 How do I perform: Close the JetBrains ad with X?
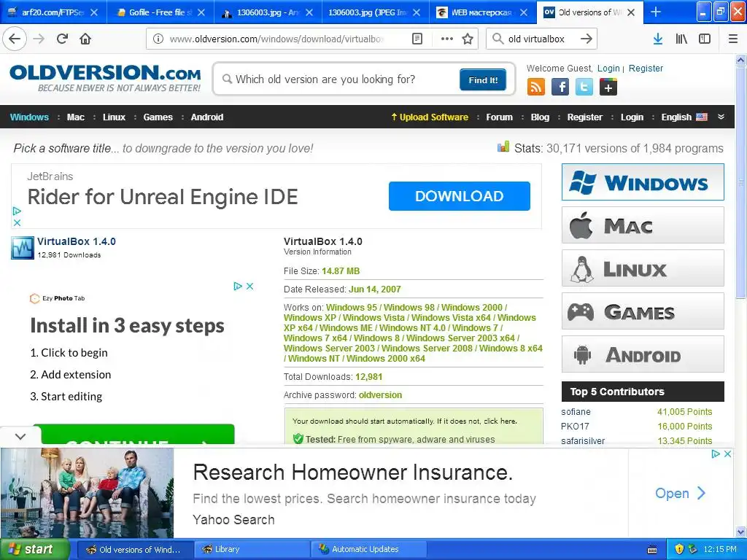pyautogui.click(x=17, y=222)
